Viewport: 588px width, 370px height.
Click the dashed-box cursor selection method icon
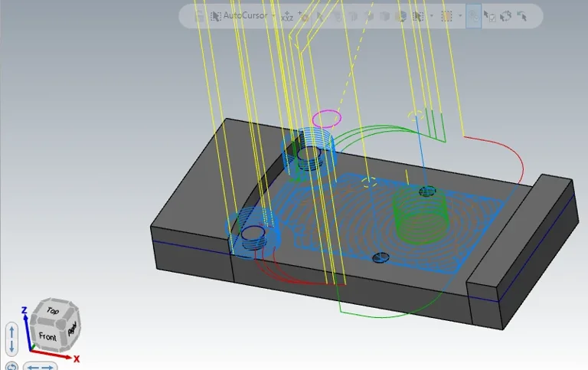click(418, 16)
